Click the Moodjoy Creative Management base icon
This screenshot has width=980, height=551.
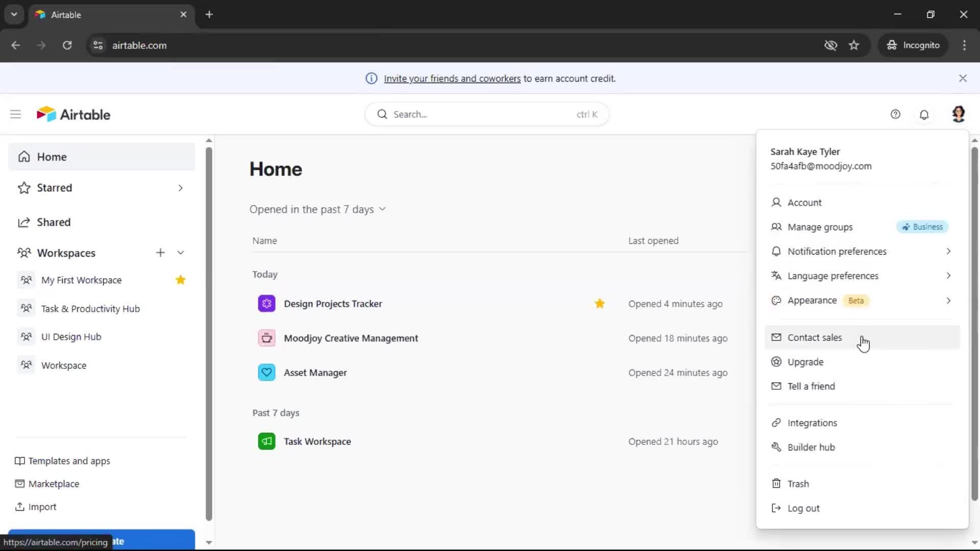[266, 338]
